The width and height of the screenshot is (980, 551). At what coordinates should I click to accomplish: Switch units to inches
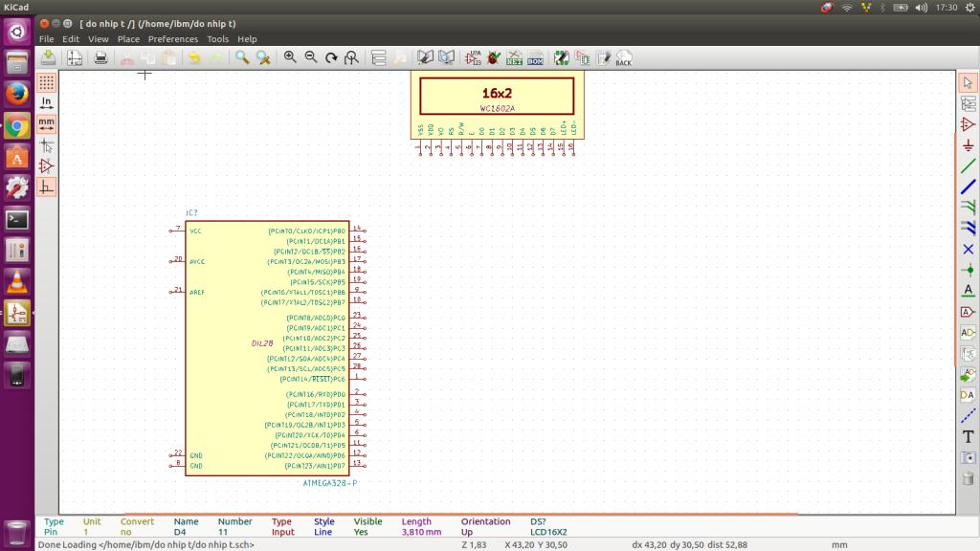click(x=46, y=103)
